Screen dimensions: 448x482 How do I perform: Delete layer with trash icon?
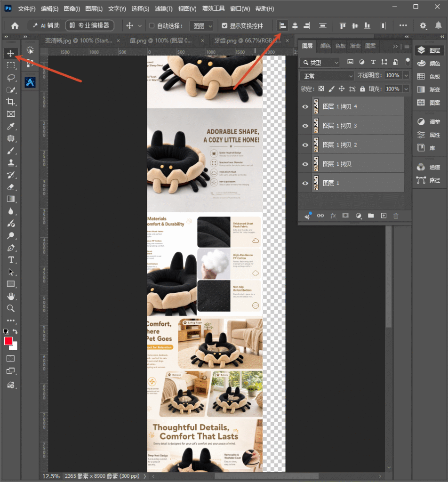396,216
